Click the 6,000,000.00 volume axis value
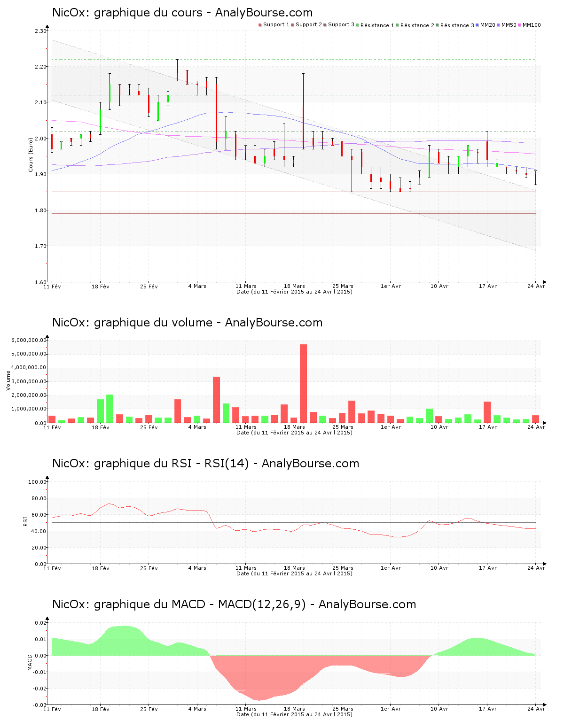The width and height of the screenshot is (564, 728). point(29,340)
